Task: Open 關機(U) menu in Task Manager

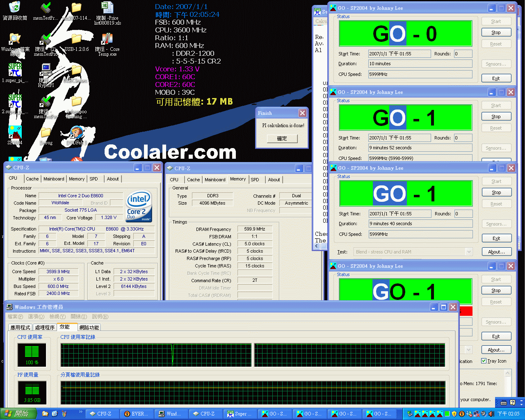Action: click(79, 317)
